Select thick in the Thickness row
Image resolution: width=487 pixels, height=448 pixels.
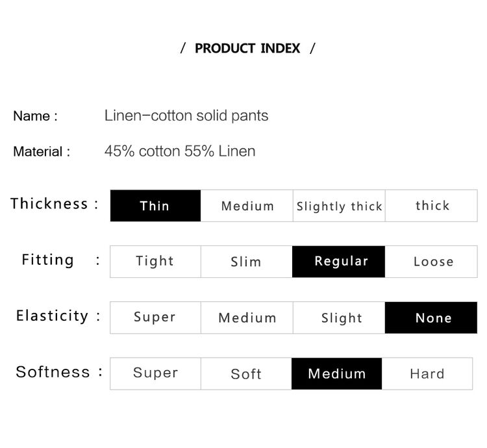(x=431, y=206)
